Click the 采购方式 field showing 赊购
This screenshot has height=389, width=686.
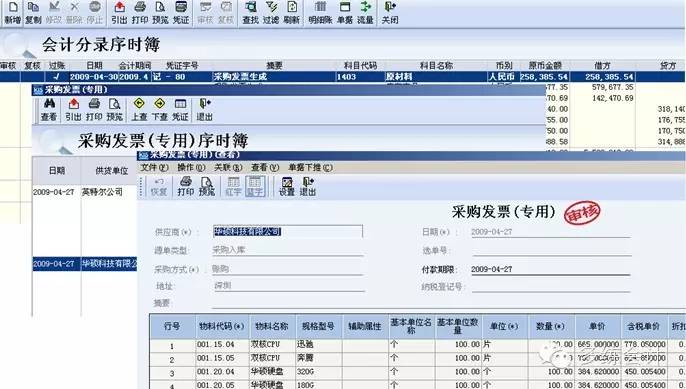pyautogui.click(x=287, y=269)
